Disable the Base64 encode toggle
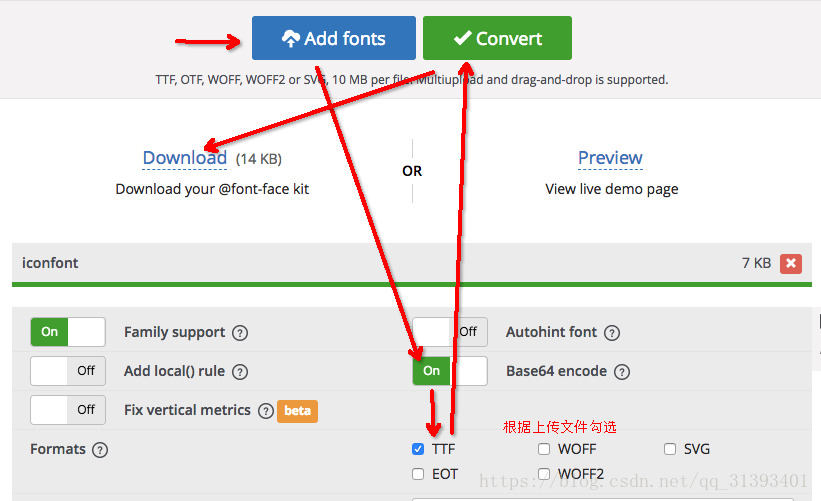 (x=450, y=371)
